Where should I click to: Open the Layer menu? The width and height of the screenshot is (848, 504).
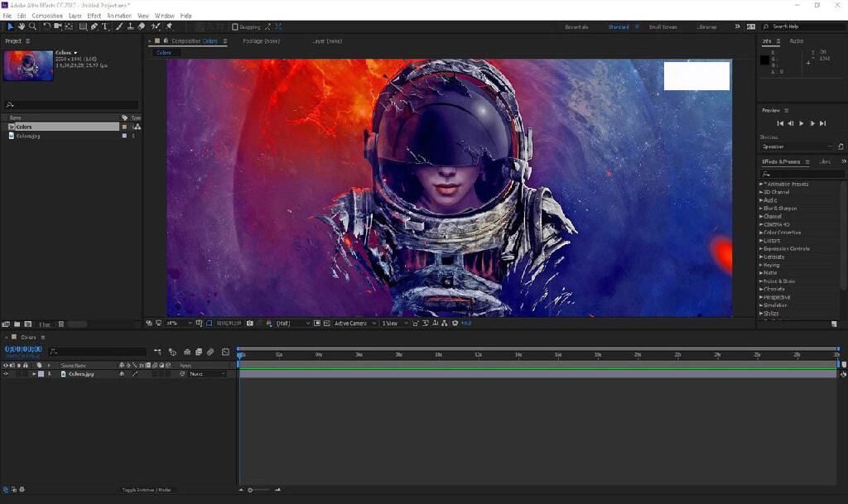pyautogui.click(x=75, y=16)
